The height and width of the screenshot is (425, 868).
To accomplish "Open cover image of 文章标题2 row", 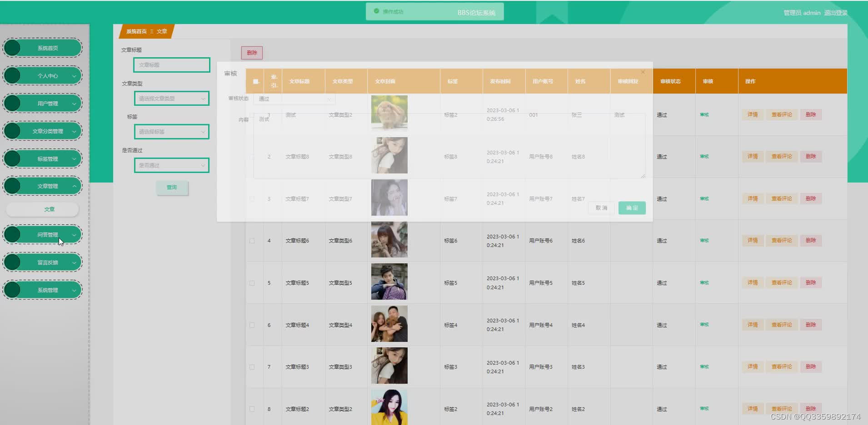I will coord(389,407).
